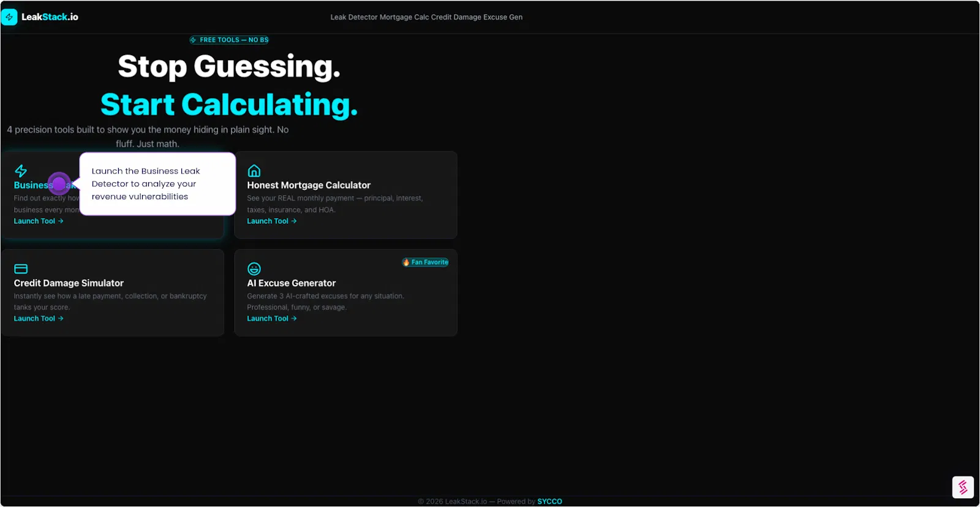Click the mortgage card description starting 'See your REAL monthly payment'

click(335, 204)
